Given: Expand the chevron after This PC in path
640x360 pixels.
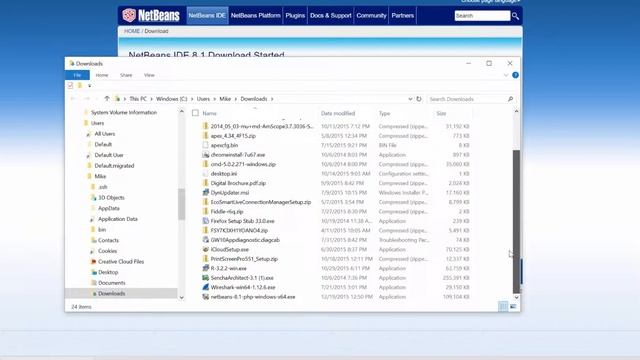Looking at the screenshot, I should pyautogui.click(x=151, y=99).
